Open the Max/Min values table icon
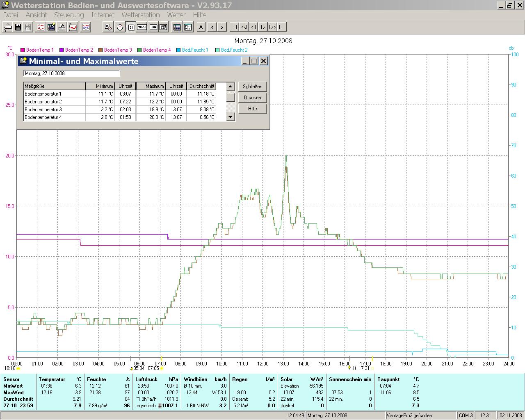 188,27
